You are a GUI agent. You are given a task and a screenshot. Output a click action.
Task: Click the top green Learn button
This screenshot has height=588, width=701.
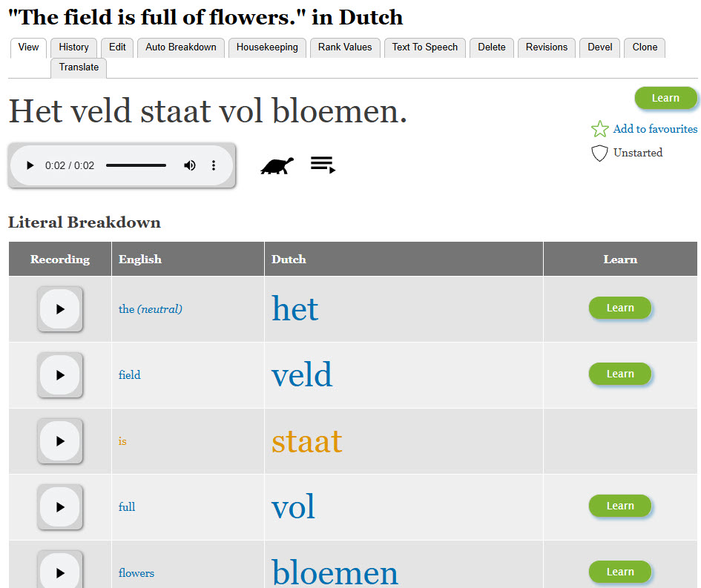click(x=665, y=98)
